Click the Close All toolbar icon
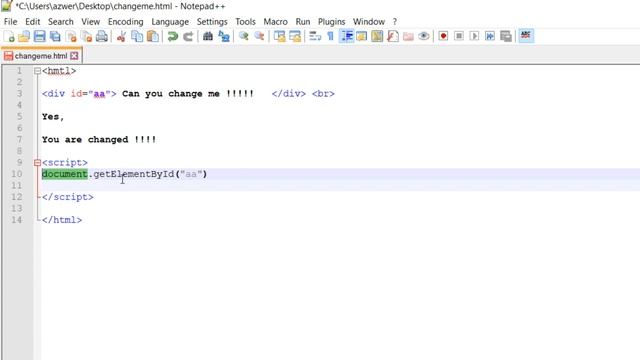This screenshot has width=640, height=360. [x=87, y=36]
